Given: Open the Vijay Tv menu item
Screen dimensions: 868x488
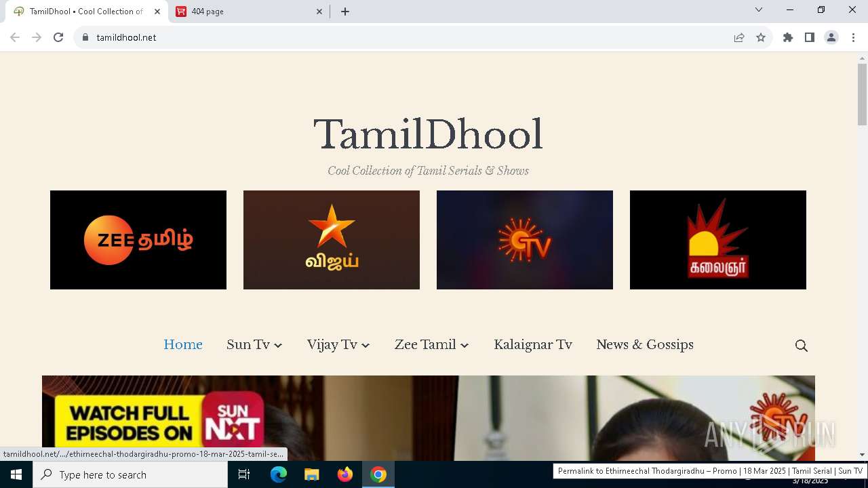Looking at the screenshot, I should pyautogui.click(x=332, y=344).
